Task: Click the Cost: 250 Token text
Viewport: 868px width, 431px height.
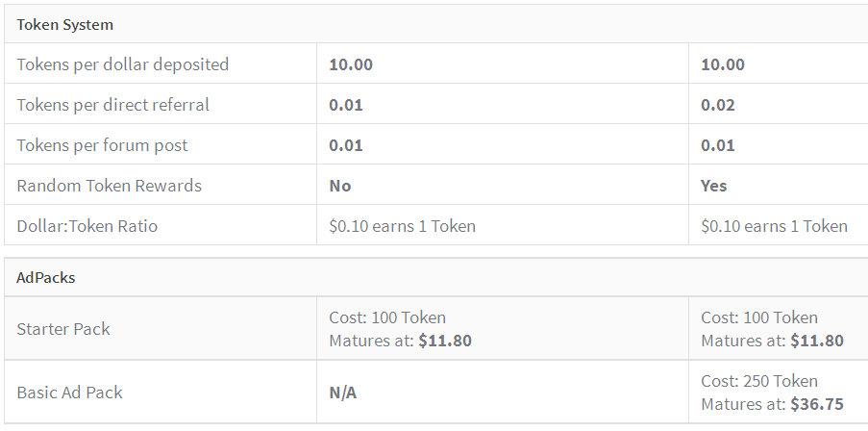Action: [x=759, y=381]
